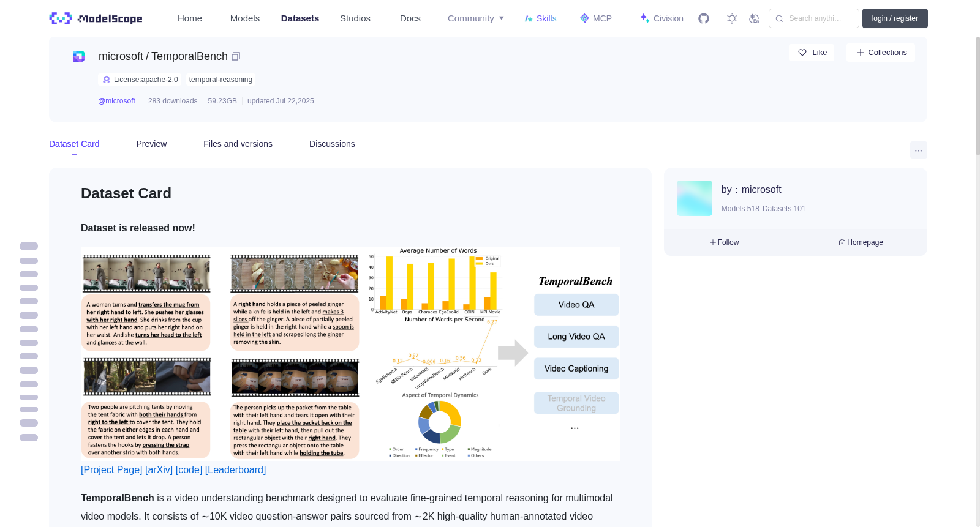Open Civision from the top bar
Image resolution: width=980 pixels, height=527 pixels.
661,18
